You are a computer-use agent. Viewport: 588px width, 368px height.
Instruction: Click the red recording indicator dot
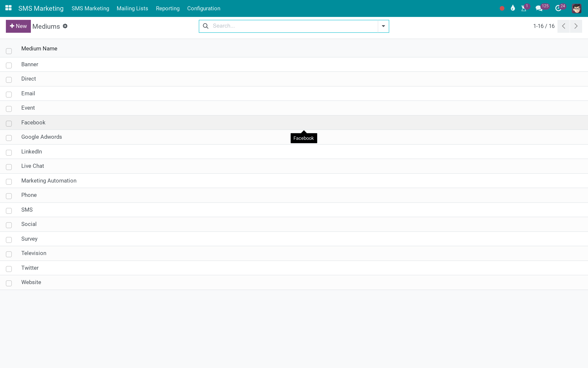tap(502, 8)
